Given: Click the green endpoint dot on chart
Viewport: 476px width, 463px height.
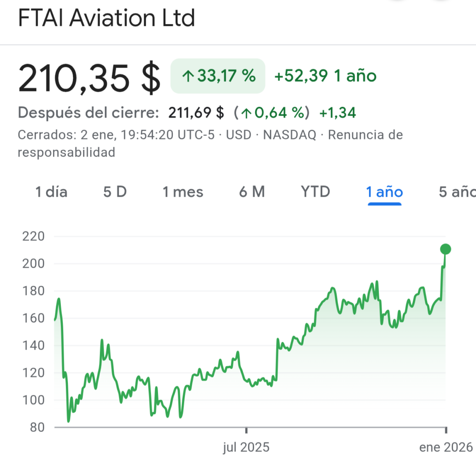Looking at the screenshot, I should point(445,249).
